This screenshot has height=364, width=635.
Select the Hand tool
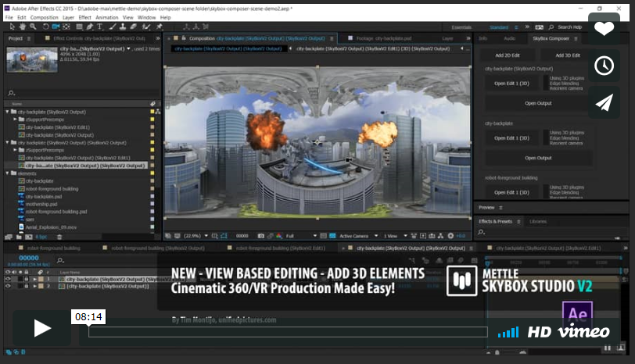click(x=22, y=27)
